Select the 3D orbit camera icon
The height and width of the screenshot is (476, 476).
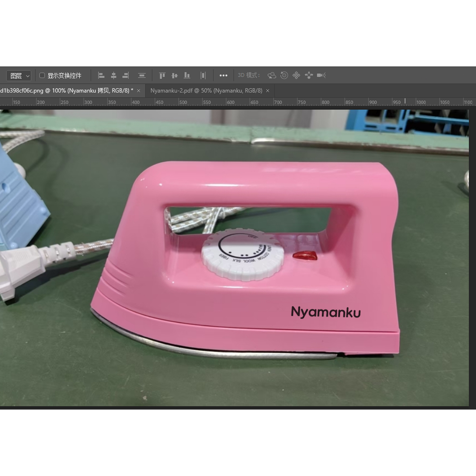pos(272,75)
